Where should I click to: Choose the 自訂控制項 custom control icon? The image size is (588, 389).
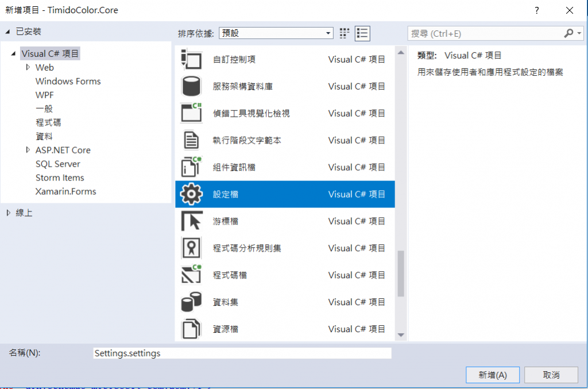192,59
